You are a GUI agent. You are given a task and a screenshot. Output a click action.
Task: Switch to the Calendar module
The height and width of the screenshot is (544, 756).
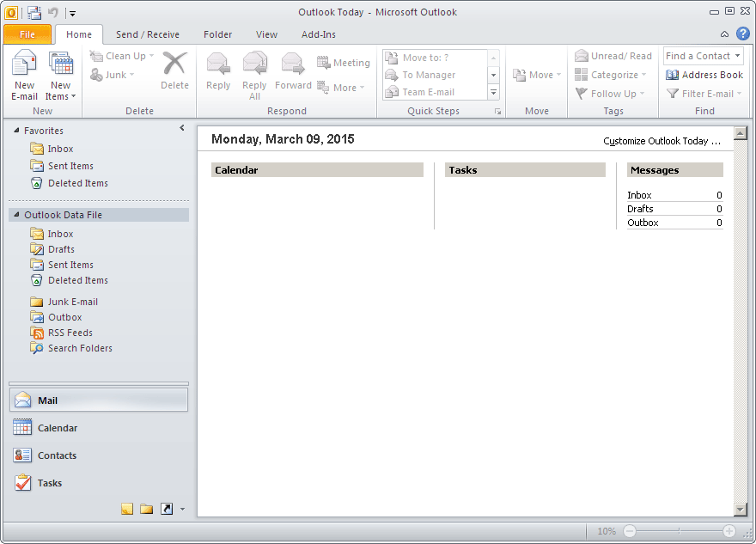[x=99, y=428]
